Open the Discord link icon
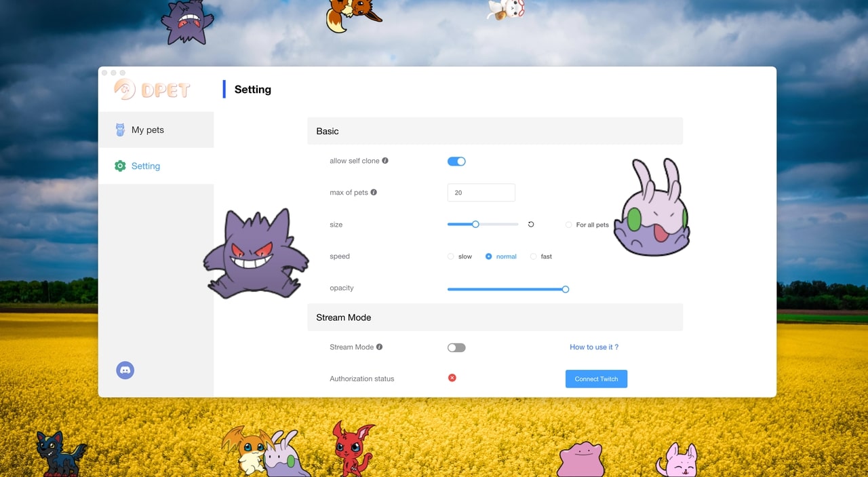The height and width of the screenshot is (477, 868). tap(125, 370)
